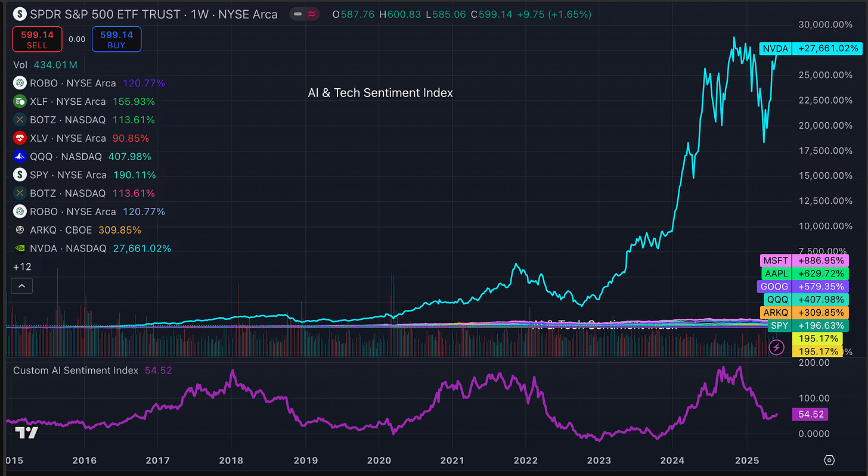
Task: Select the SPY · NYSE Arca legend row
Action: [85, 175]
